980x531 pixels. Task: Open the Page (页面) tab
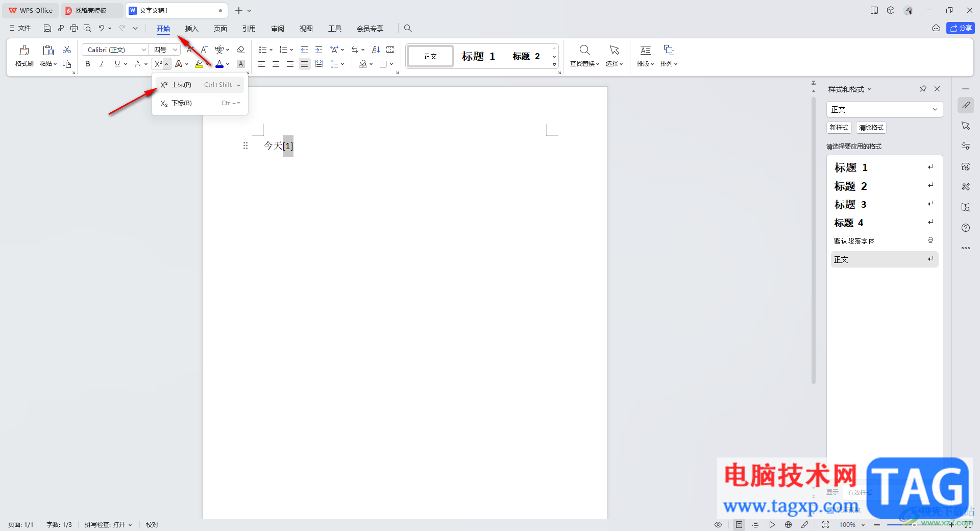pyautogui.click(x=220, y=29)
